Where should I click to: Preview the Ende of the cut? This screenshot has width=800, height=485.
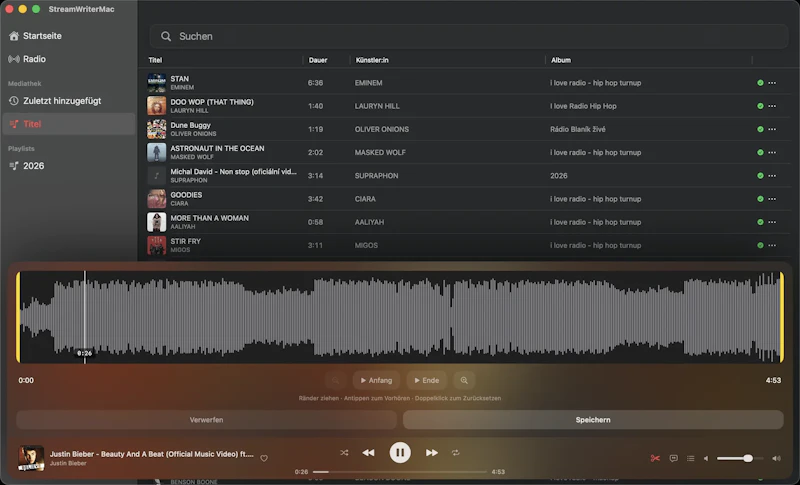[427, 380]
